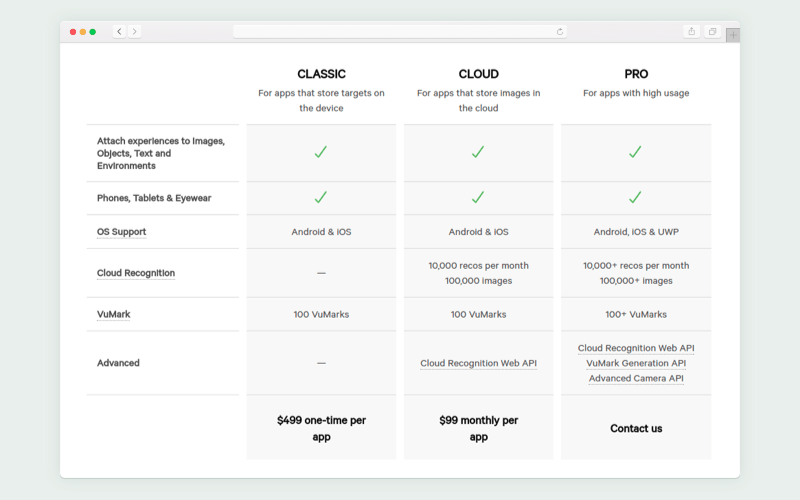Open the Advanced Camera API link
Viewport: 800px width, 500px height.
636,379
